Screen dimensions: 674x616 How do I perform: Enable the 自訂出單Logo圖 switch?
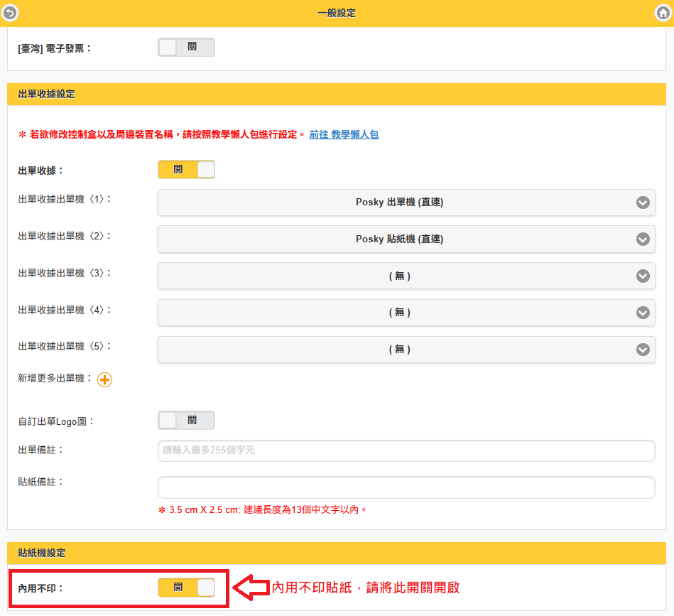pos(186,421)
